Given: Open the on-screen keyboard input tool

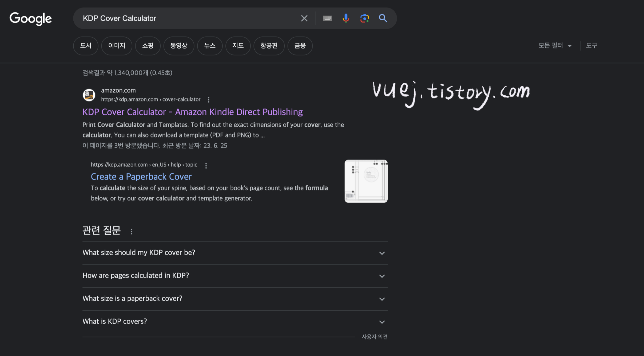Looking at the screenshot, I should [x=327, y=18].
